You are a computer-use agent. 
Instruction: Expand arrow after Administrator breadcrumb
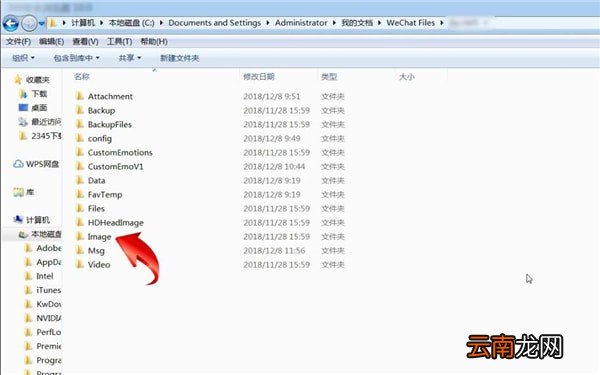pos(334,23)
